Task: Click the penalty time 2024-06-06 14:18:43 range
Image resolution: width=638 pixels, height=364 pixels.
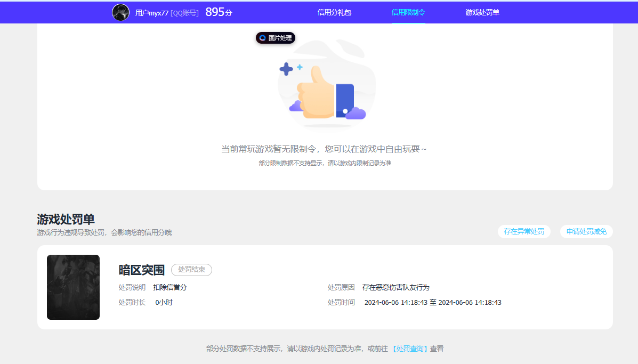Action: (433, 303)
